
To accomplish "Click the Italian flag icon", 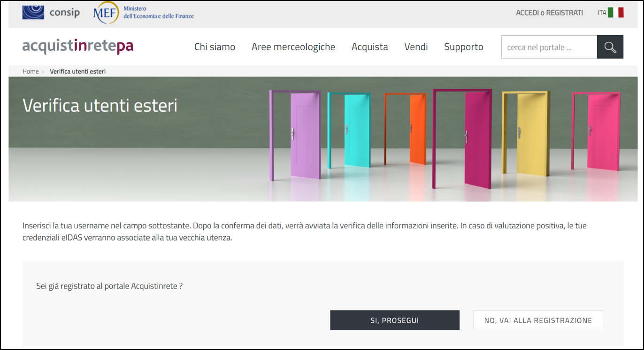I will 615,13.
